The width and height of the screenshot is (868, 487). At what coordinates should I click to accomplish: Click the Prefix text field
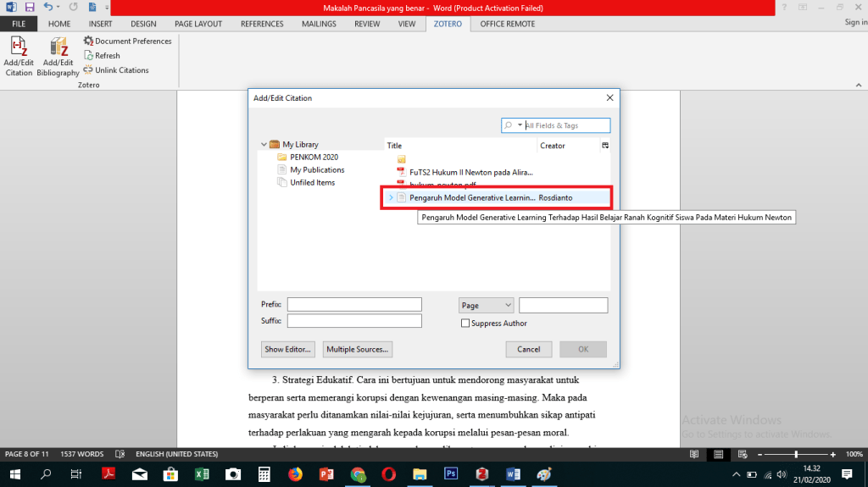click(354, 305)
